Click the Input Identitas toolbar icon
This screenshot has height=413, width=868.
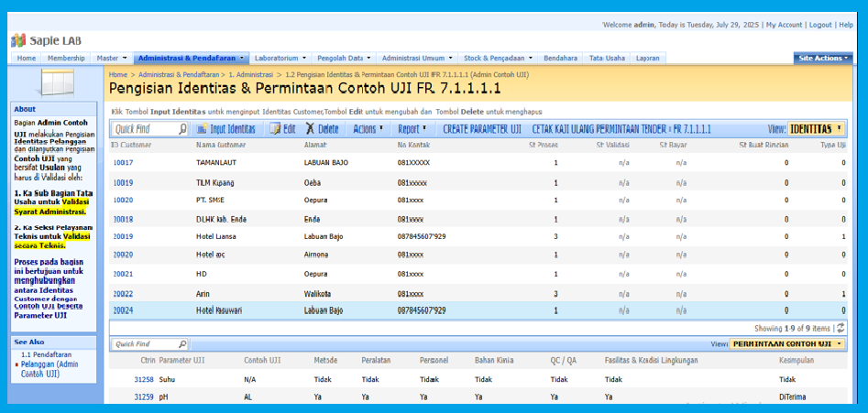click(202, 129)
